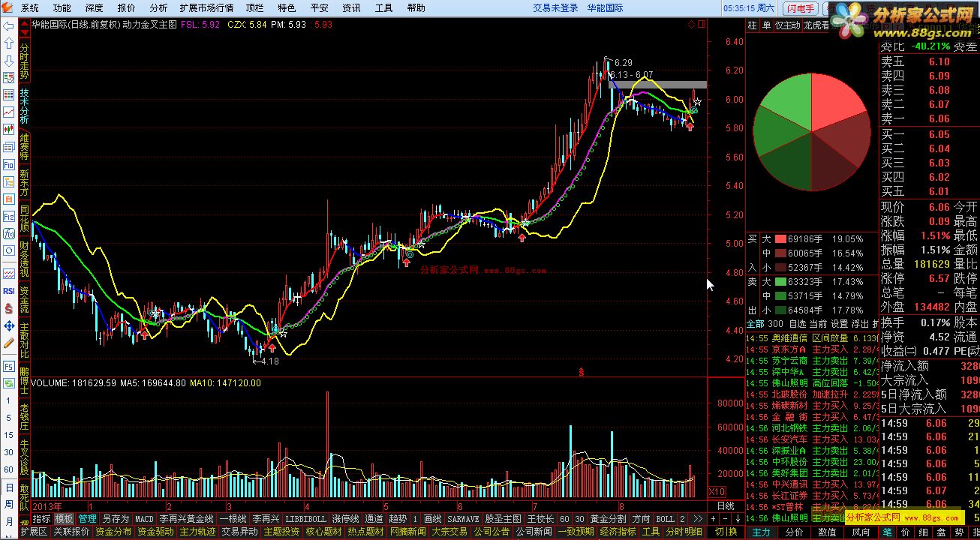Open the 报价 menu

127,7
